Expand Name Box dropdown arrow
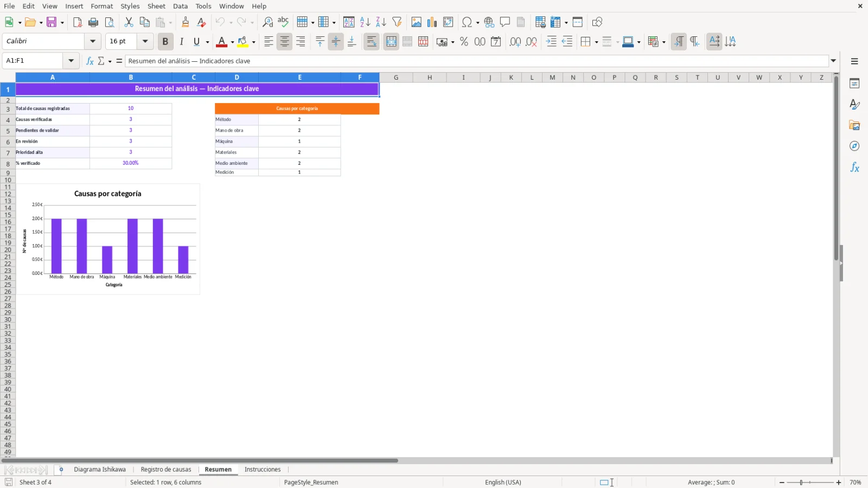868x488 pixels. 71,61
